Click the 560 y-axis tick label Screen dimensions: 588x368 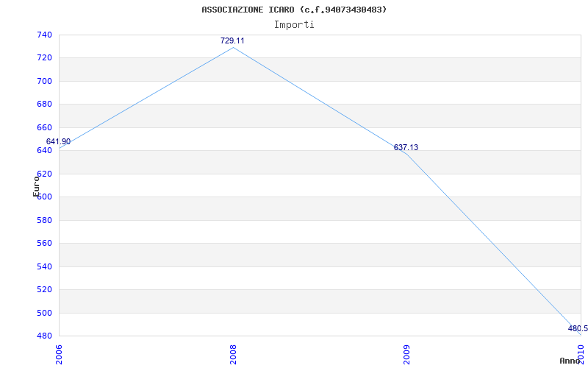[x=45, y=244]
